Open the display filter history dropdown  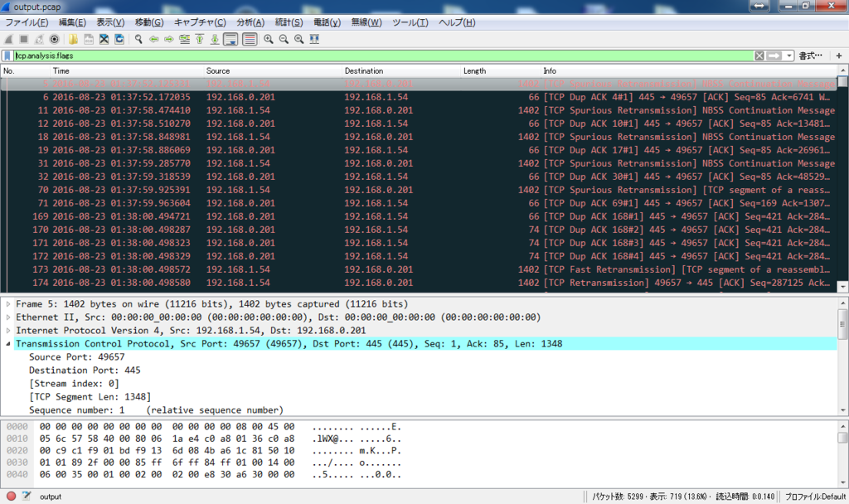tap(789, 56)
